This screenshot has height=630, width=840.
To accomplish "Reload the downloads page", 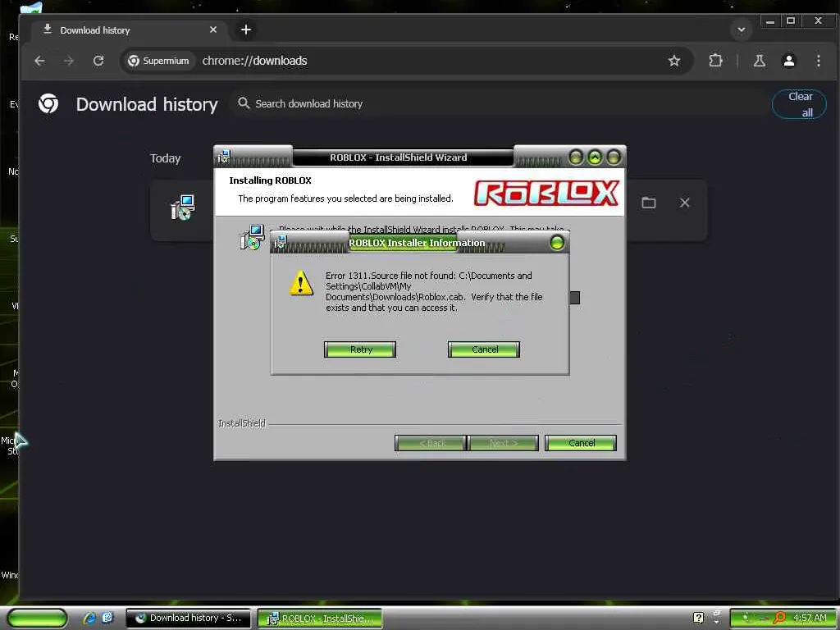I will [98, 61].
